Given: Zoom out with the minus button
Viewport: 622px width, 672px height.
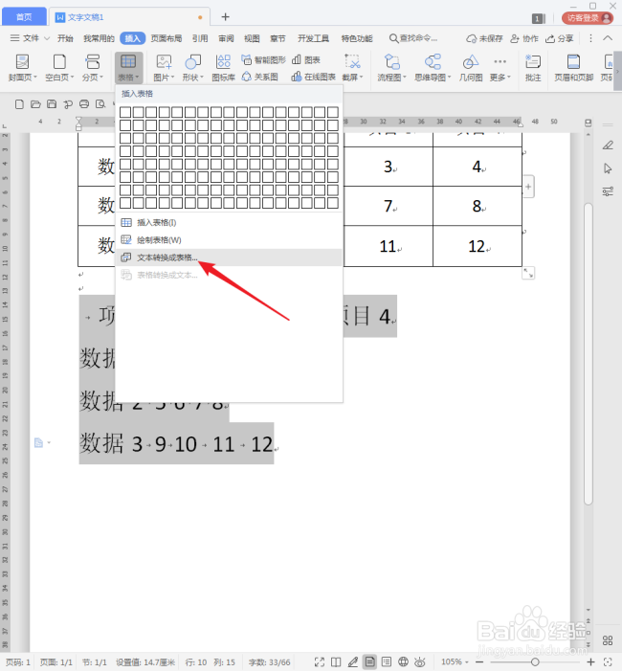Looking at the screenshot, I should 478,662.
